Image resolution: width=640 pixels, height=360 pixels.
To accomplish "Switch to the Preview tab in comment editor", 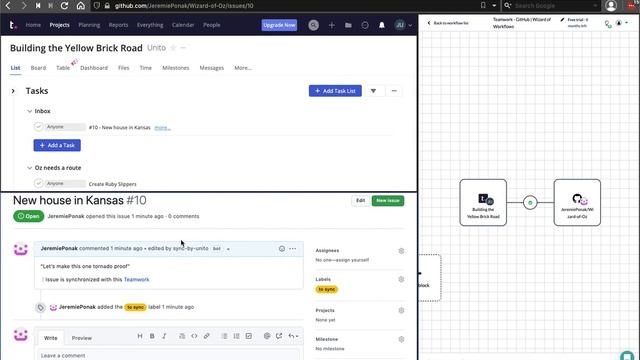I will [82, 338].
